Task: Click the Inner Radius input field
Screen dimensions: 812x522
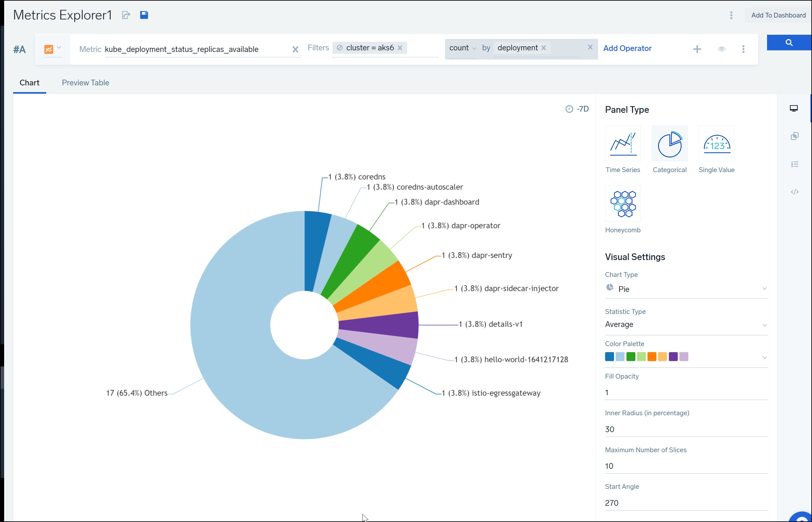Action: tap(686, 429)
